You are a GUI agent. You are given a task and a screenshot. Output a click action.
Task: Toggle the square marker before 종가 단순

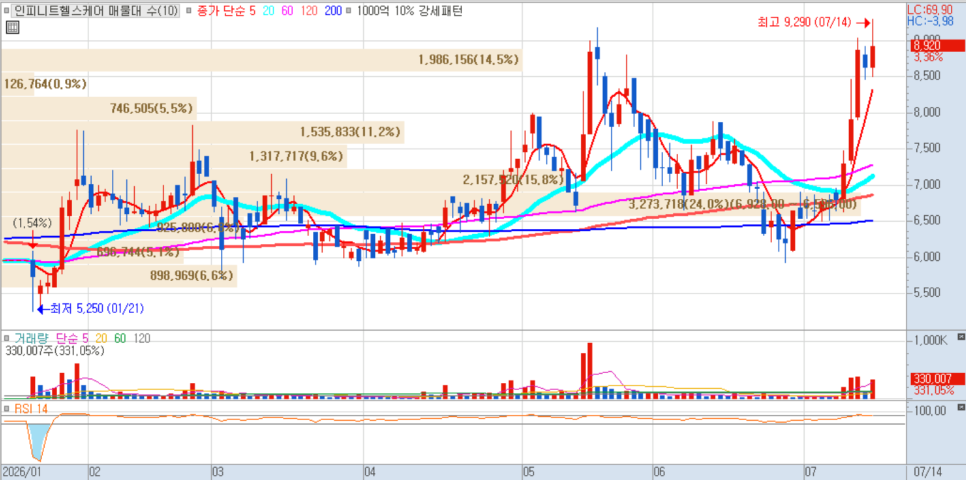coord(190,10)
